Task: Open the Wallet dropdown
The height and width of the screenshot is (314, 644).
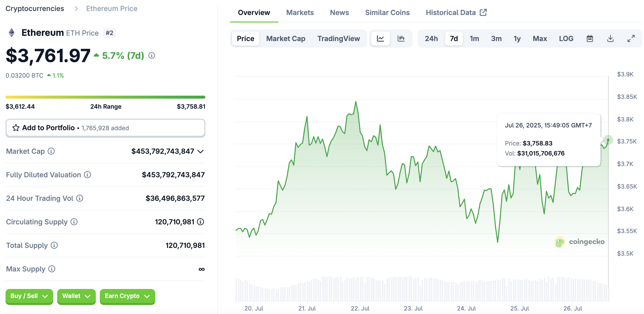Action: (76, 296)
